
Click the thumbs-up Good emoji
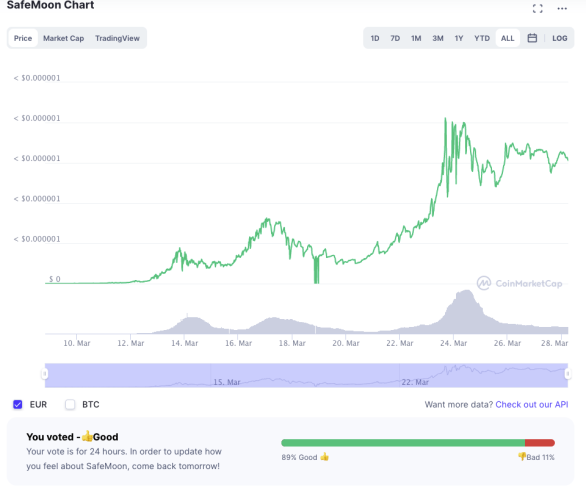tap(324, 457)
